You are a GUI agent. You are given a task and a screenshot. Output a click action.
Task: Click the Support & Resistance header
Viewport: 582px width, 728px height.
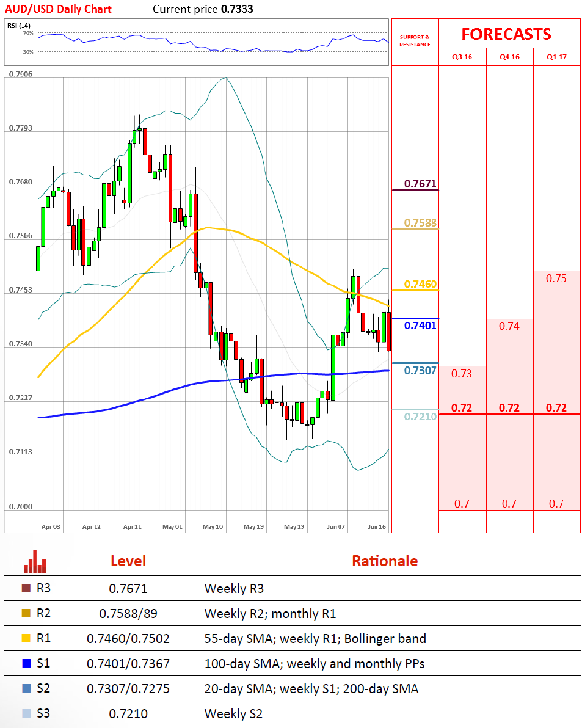[415, 41]
